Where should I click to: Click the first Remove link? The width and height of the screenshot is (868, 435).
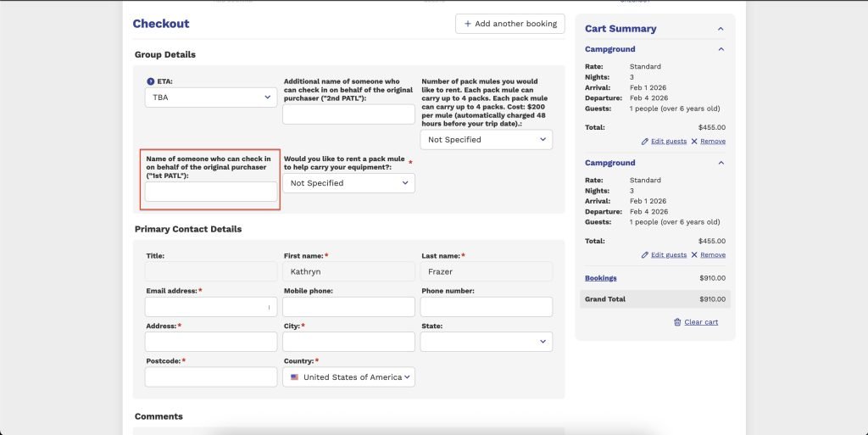coord(712,141)
